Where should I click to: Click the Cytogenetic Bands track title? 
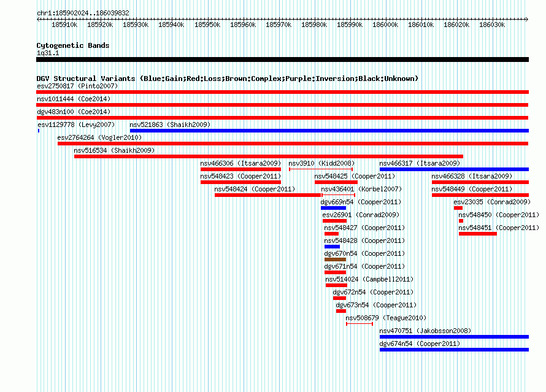click(x=73, y=45)
